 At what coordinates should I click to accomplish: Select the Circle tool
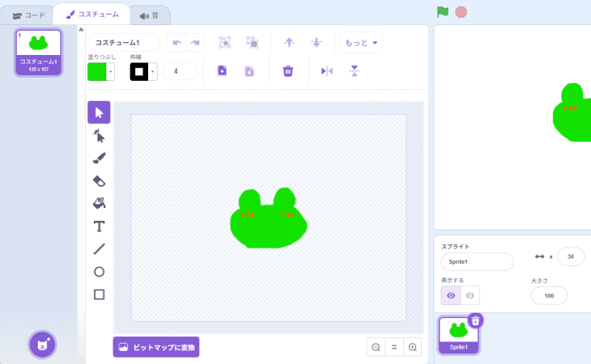(99, 272)
